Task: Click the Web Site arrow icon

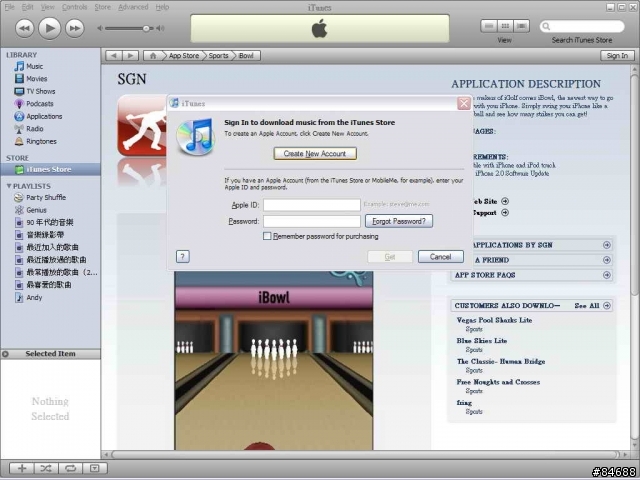Action: click(505, 201)
